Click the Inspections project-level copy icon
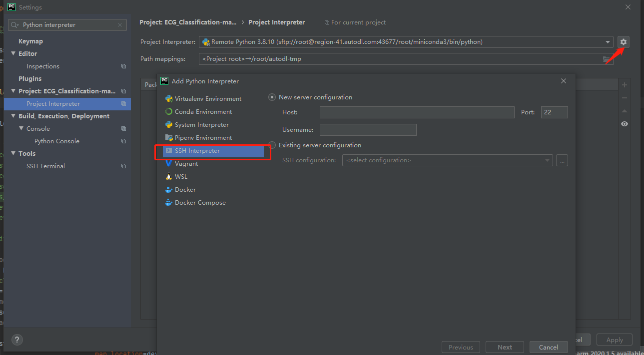The width and height of the screenshot is (644, 355). pos(123,66)
